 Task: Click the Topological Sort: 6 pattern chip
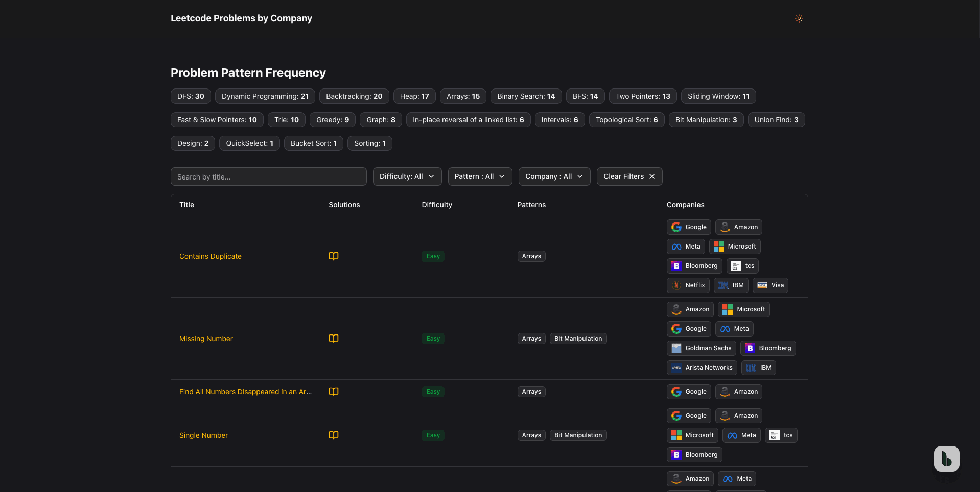(x=626, y=120)
